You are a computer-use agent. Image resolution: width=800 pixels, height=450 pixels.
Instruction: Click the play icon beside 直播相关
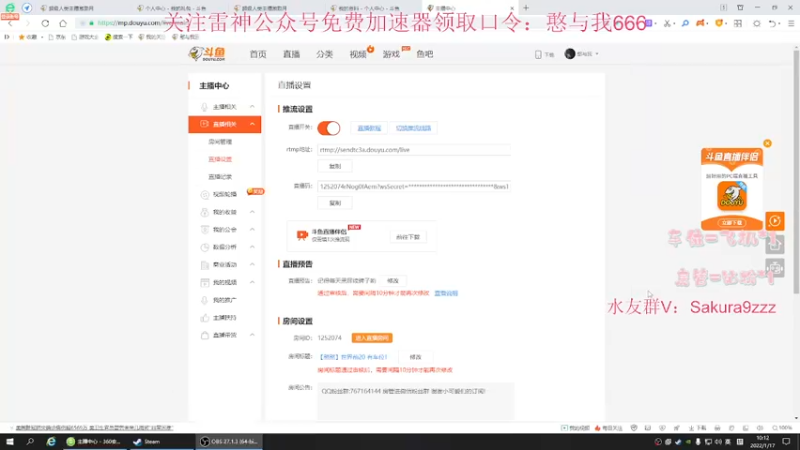[x=204, y=124]
